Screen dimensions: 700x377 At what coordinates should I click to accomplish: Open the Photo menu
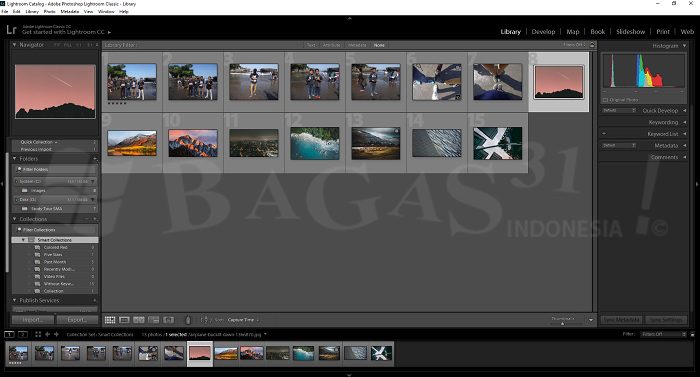(x=50, y=12)
